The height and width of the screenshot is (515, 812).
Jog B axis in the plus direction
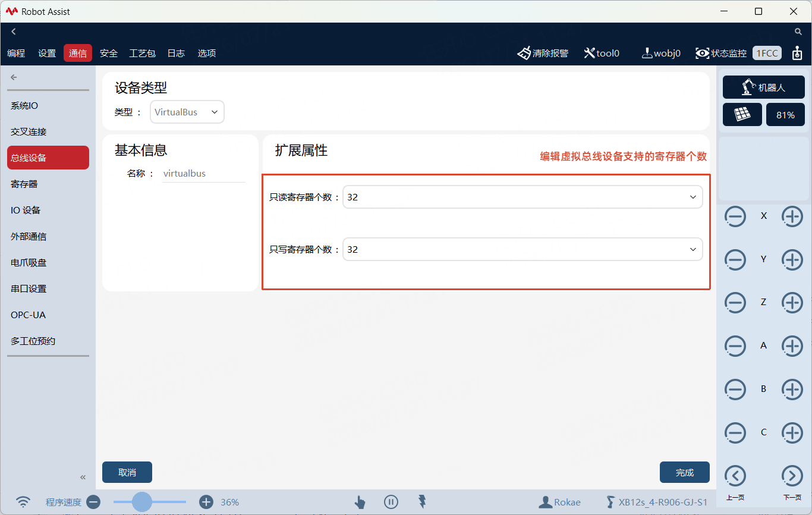click(x=792, y=390)
